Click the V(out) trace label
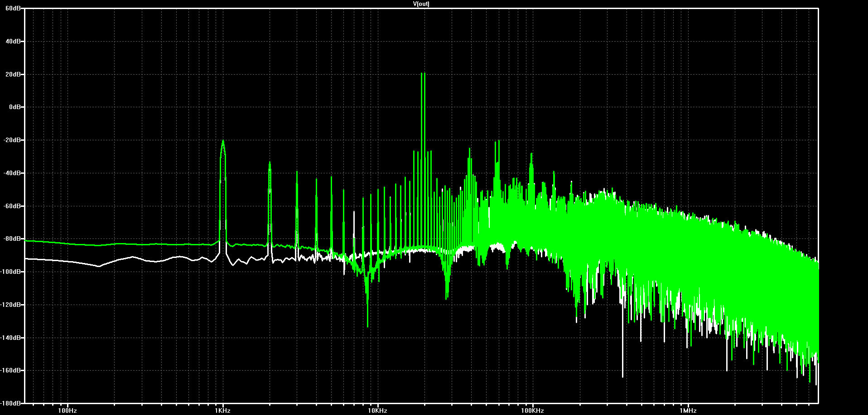This screenshot has height=415, width=868. (421, 4)
